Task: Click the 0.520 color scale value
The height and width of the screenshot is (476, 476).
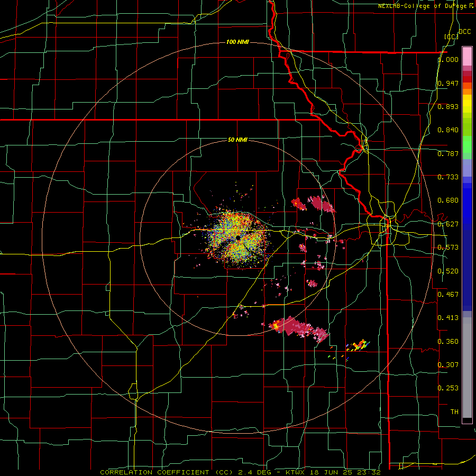Action: tap(448, 271)
